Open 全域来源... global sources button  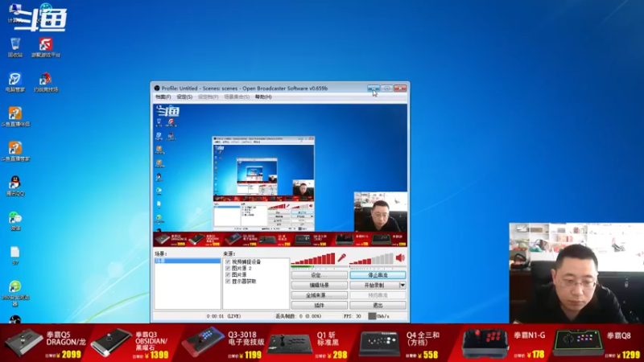click(x=319, y=295)
